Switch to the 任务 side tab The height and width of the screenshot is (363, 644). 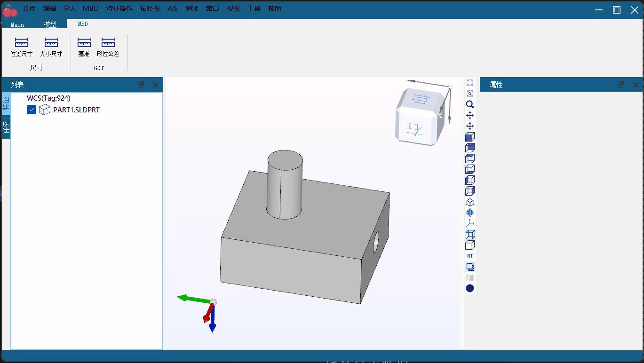point(6,127)
